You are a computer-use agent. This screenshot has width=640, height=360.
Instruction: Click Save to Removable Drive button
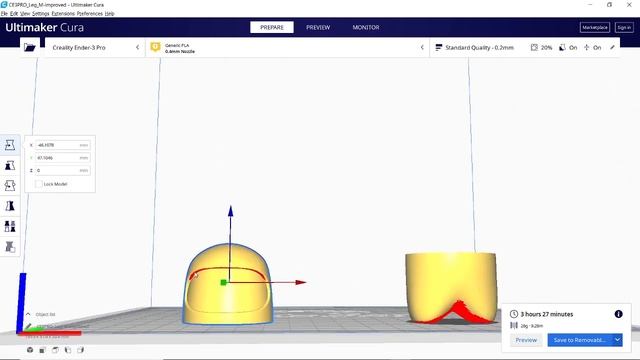coord(580,340)
